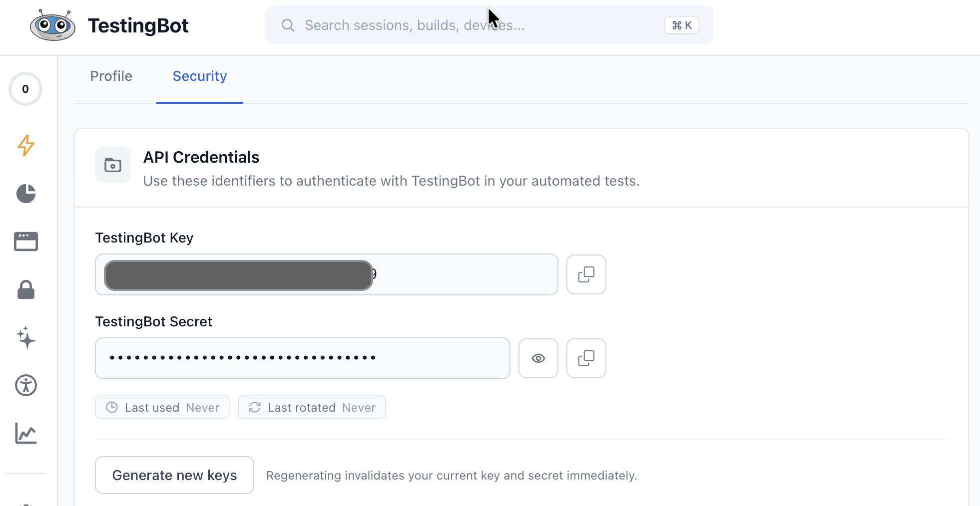
Task: Reveal the TestingBot Secret with eye icon
Action: point(538,358)
